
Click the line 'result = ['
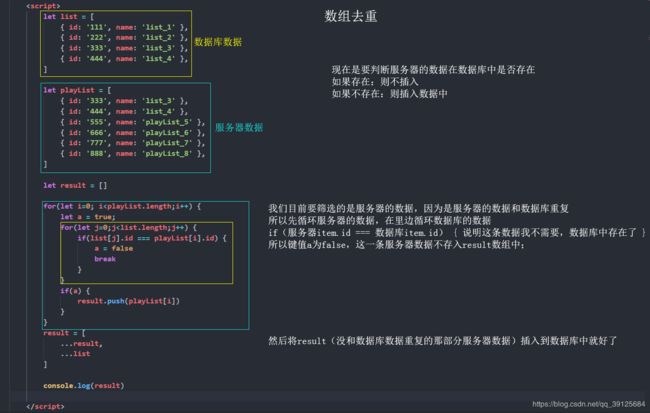tap(64, 333)
